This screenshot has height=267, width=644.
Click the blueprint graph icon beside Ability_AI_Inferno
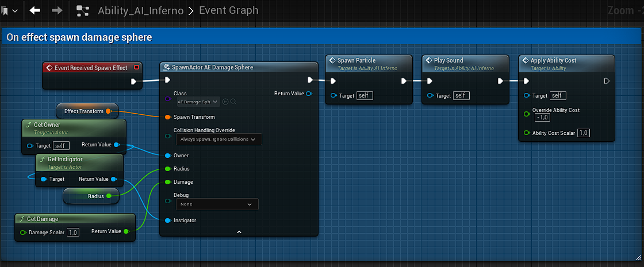point(83,10)
